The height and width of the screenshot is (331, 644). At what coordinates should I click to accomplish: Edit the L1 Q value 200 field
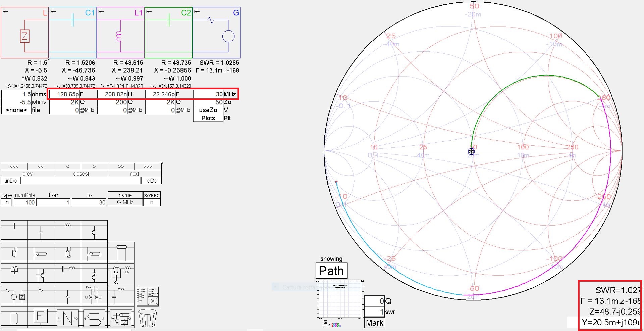coord(112,102)
